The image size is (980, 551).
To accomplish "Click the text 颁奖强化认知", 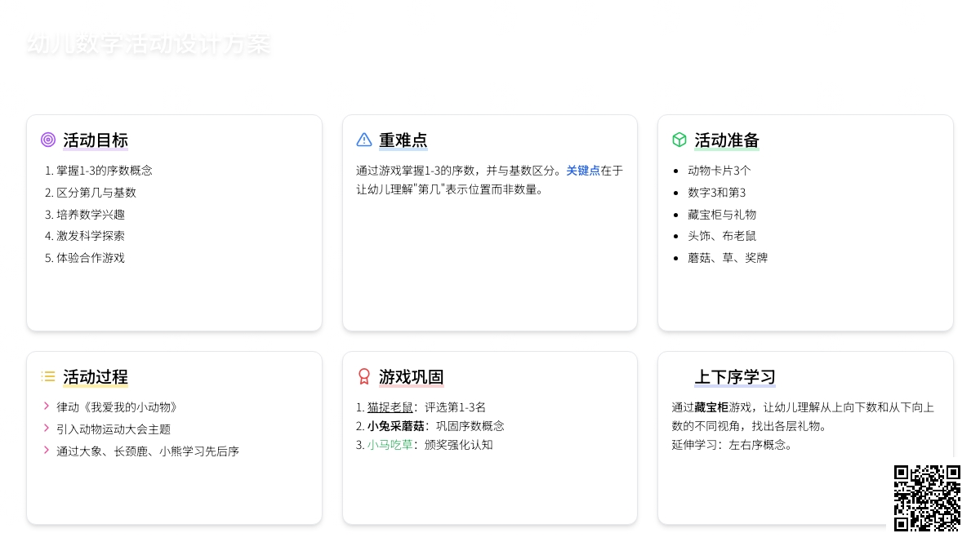I will pos(459,445).
